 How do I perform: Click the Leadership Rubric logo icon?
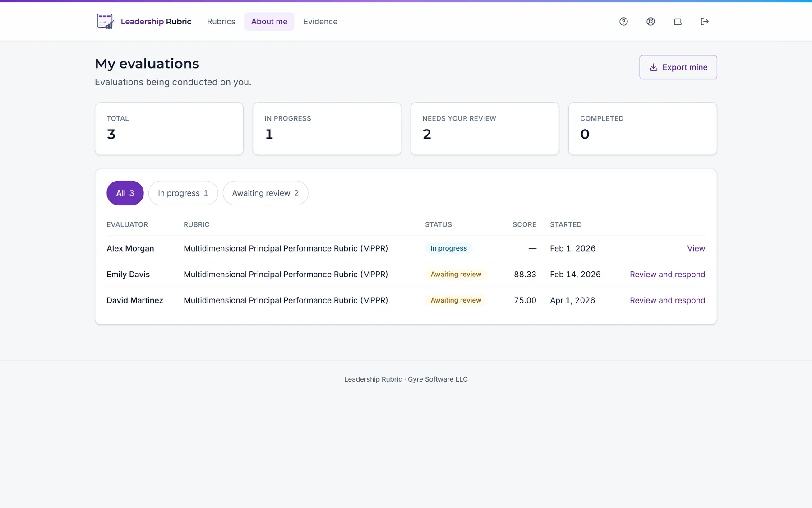(x=105, y=21)
